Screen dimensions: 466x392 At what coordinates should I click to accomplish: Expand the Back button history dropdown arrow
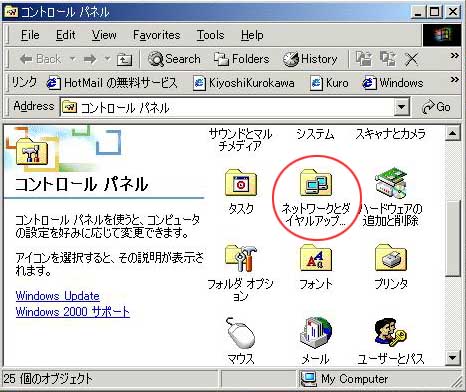[x=72, y=59]
